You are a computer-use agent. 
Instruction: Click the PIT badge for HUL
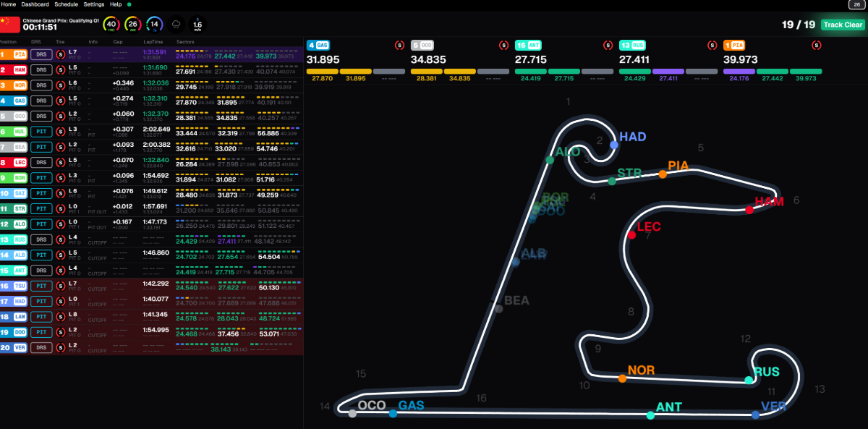click(x=41, y=132)
